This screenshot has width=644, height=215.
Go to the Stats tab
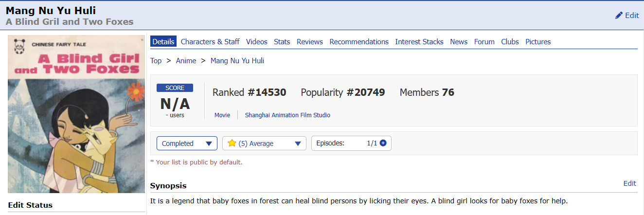coord(282,42)
